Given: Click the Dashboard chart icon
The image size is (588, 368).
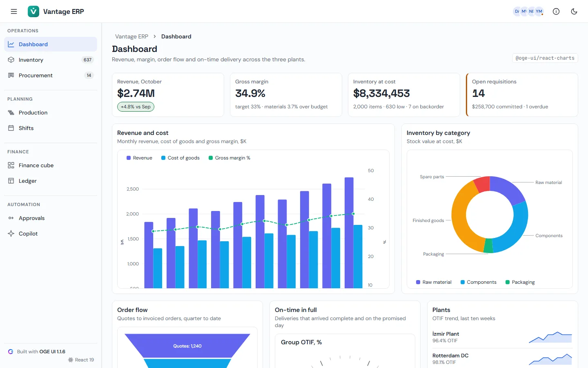Looking at the screenshot, I should 11,44.
